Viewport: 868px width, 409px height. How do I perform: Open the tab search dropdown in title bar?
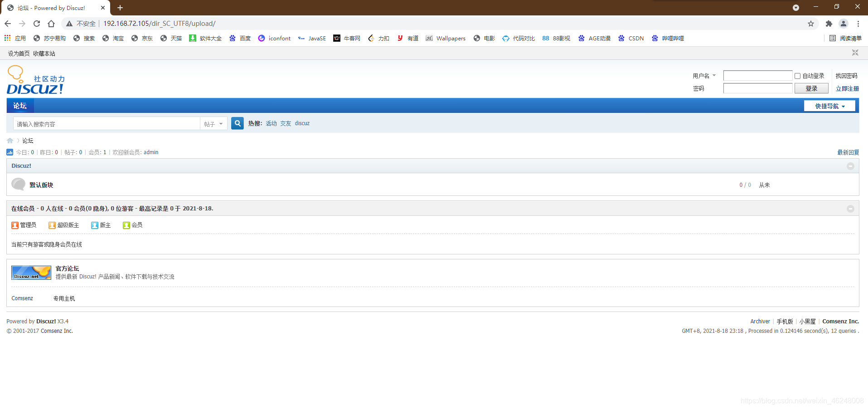(795, 8)
